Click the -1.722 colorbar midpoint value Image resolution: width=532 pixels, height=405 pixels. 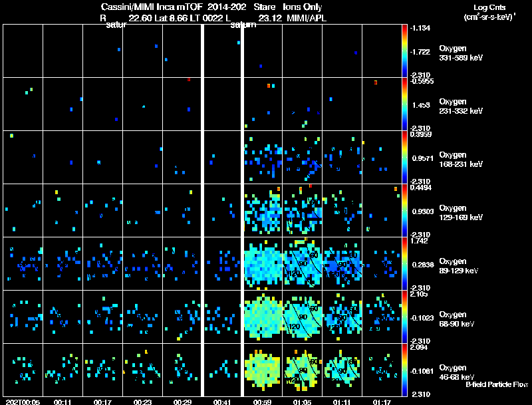click(x=420, y=52)
